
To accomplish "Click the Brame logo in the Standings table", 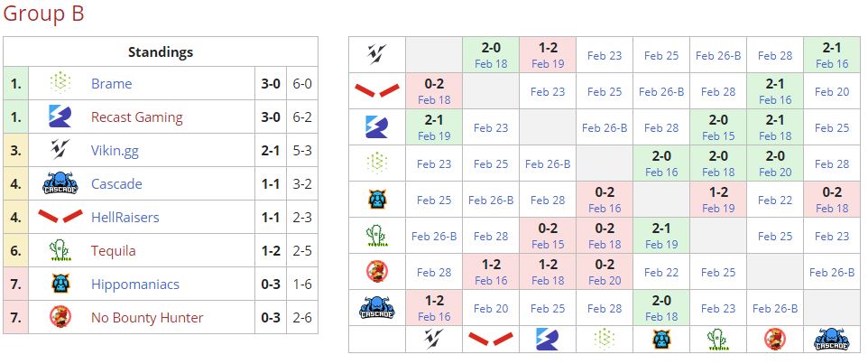I will click(60, 83).
